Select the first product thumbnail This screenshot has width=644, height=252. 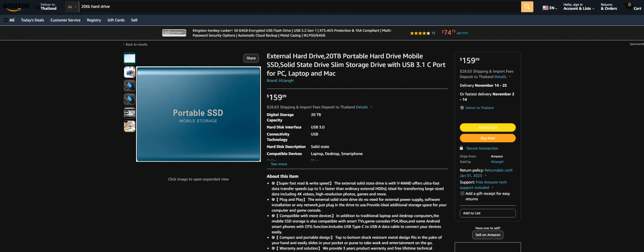click(x=130, y=58)
